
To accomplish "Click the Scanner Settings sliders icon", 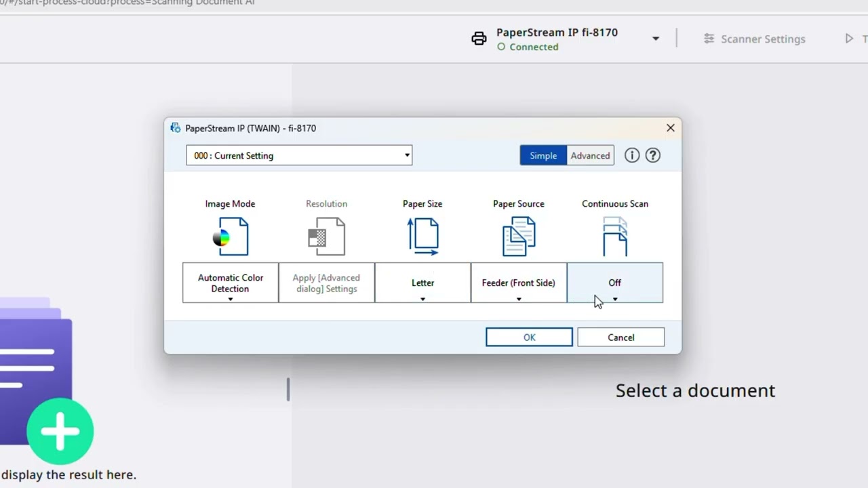I will point(709,39).
